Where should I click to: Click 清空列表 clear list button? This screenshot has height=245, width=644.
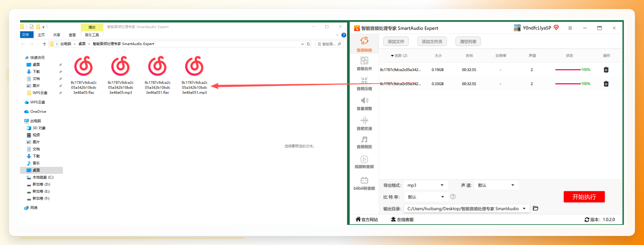point(468,42)
